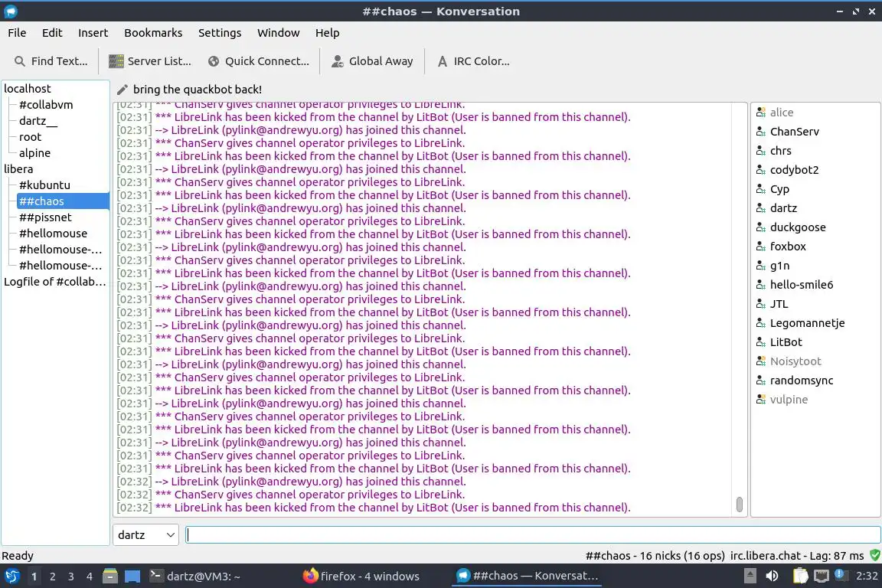Open the Edit menu
The width and height of the screenshot is (882, 588).
tap(52, 33)
